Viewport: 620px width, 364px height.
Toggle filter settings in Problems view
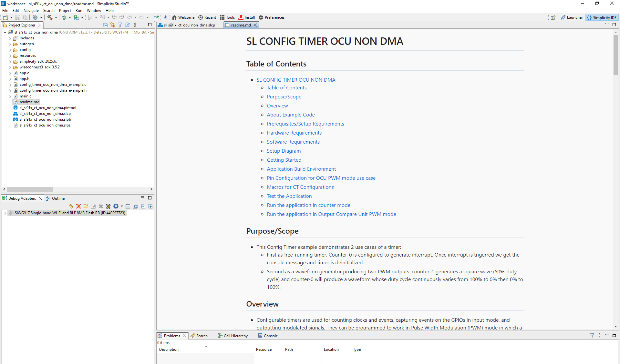(x=592, y=336)
